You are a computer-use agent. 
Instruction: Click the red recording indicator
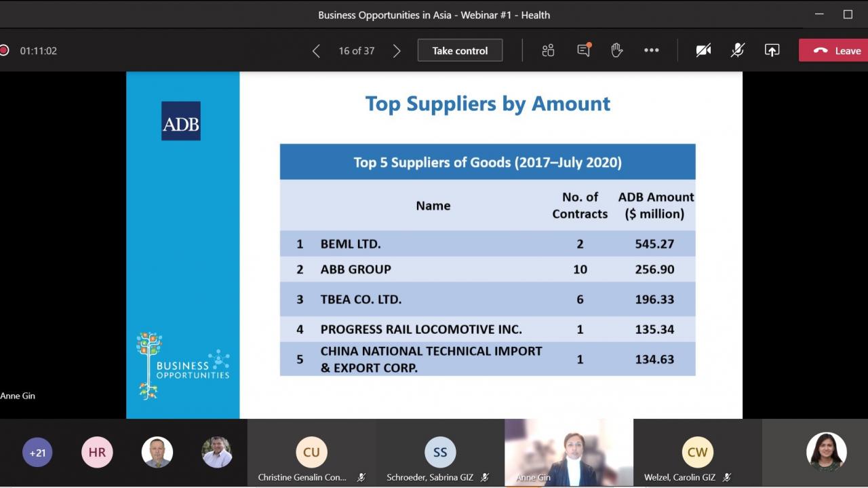[3, 50]
